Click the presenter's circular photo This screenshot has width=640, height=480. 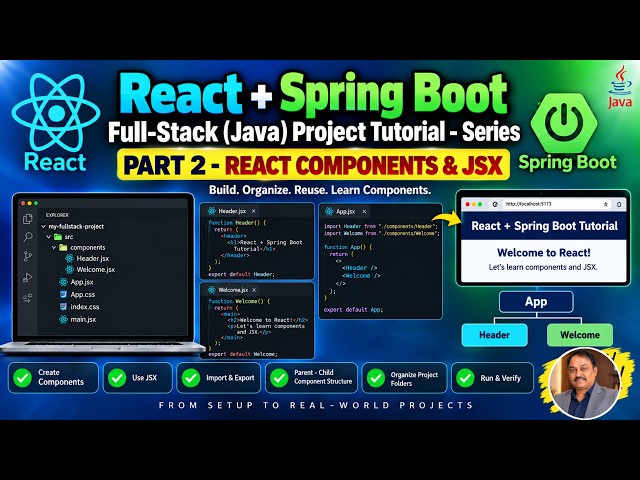[x=585, y=384]
